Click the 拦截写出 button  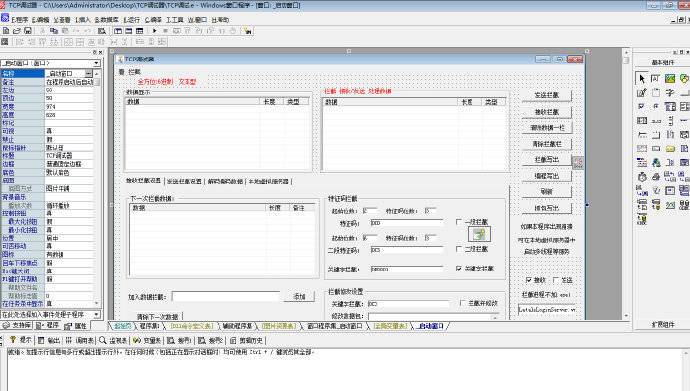pyautogui.click(x=547, y=160)
